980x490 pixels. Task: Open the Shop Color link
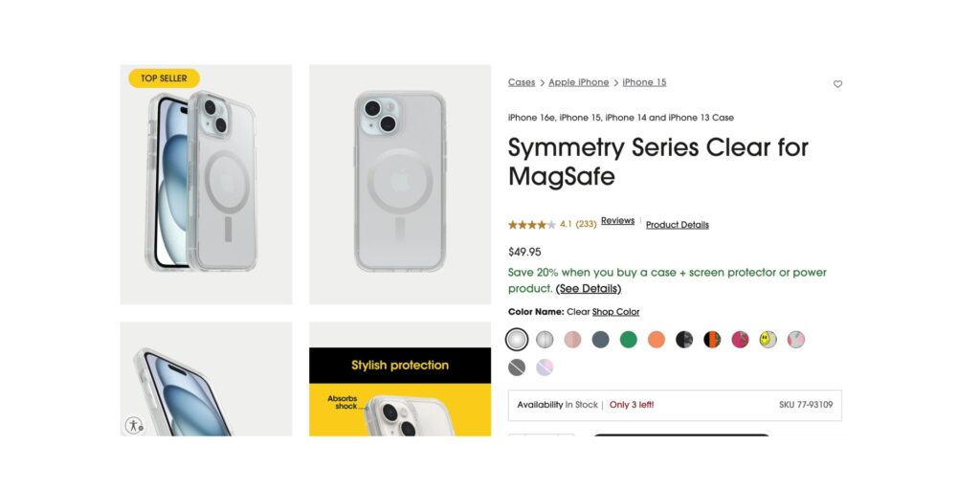(615, 312)
